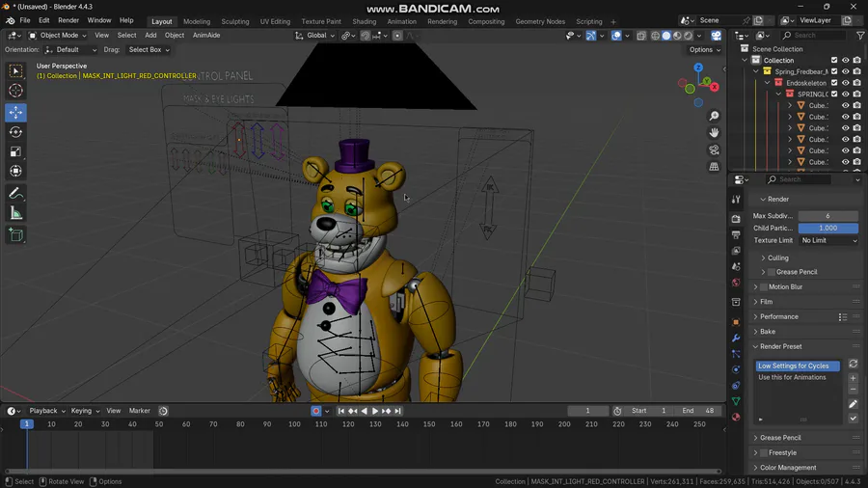Image resolution: width=868 pixels, height=488 pixels.
Task: Click the Options button in viewport
Action: pos(705,50)
